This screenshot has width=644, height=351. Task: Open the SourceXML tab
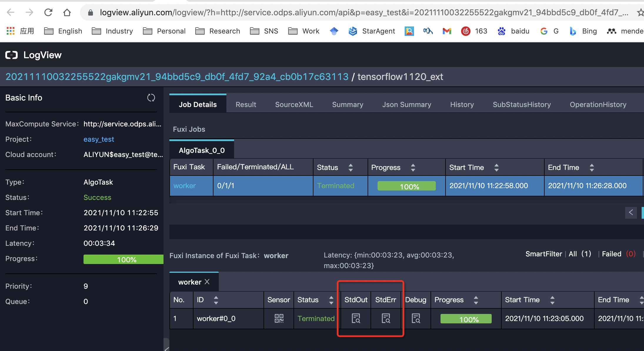tap(294, 105)
